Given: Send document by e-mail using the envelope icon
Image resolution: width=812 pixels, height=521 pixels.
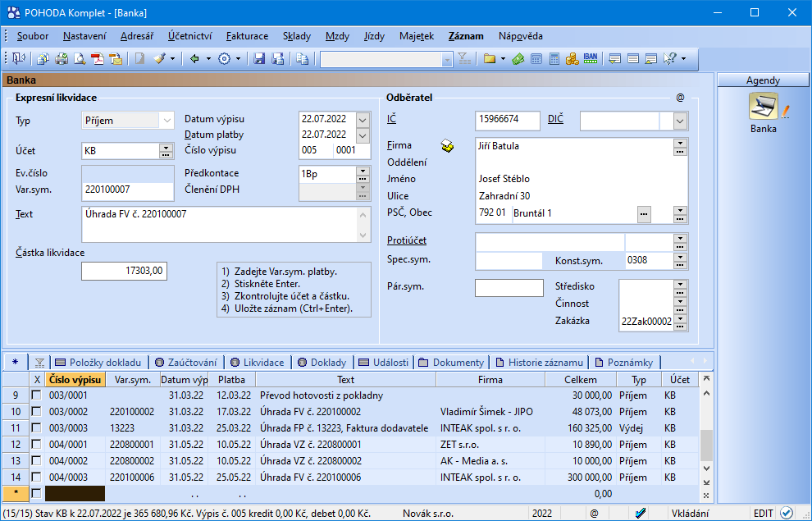Looking at the screenshot, I should point(116,59).
